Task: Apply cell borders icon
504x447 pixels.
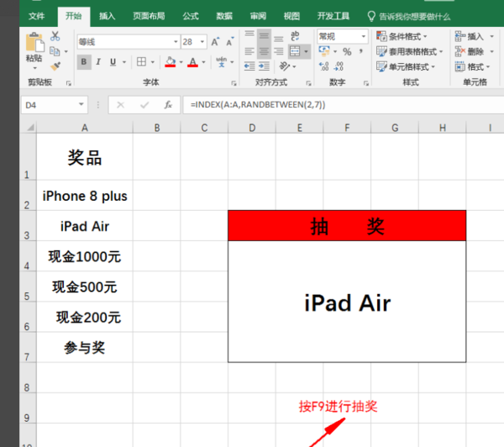Action: (141, 61)
